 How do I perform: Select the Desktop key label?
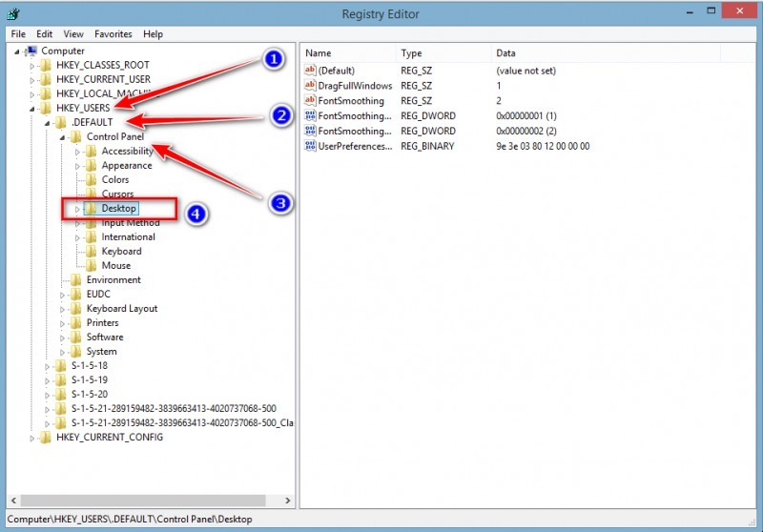pos(118,208)
